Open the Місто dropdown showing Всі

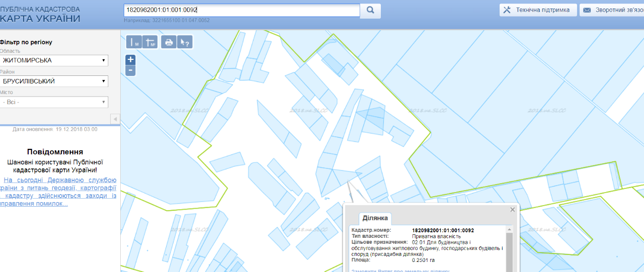(x=54, y=102)
